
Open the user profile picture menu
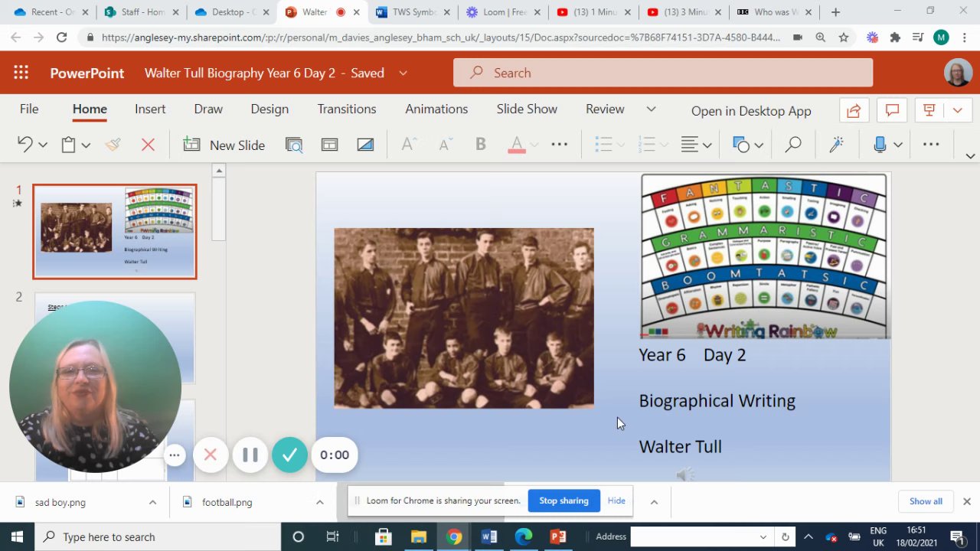point(958,73)
